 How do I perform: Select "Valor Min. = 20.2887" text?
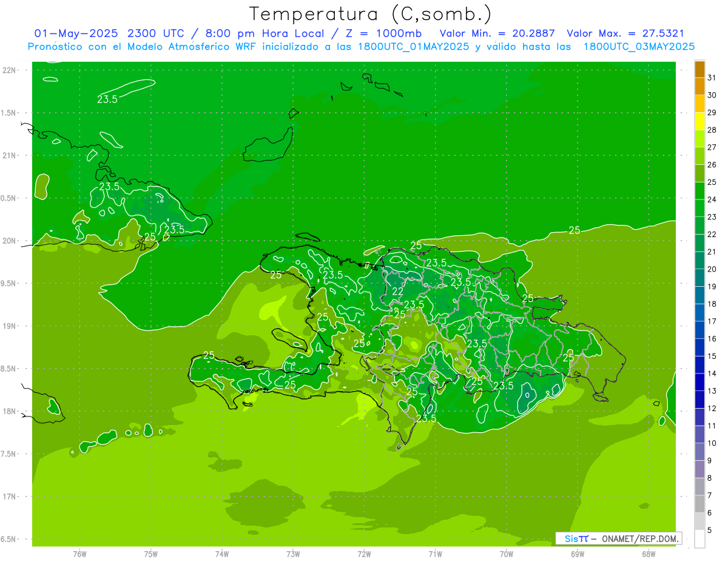[x=497, y=33]
